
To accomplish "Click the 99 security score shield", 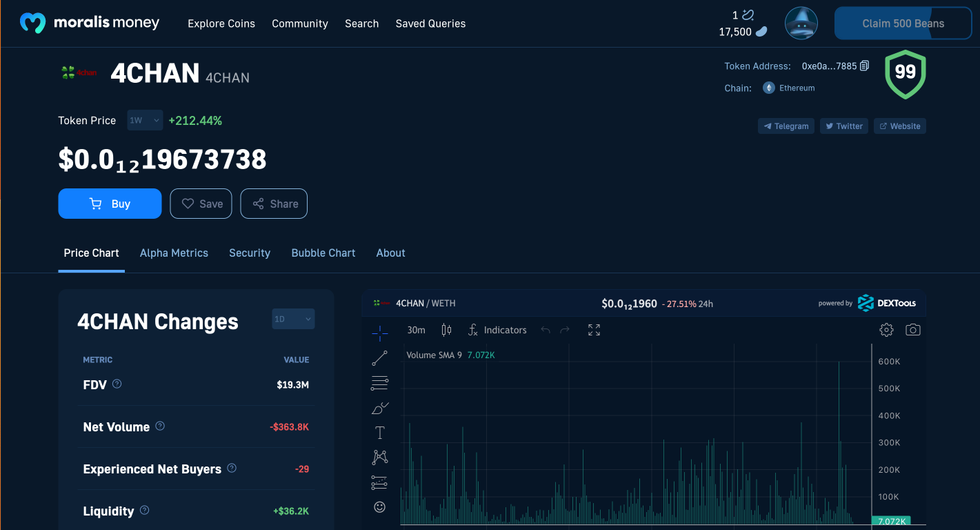I will tap(905, 74).
